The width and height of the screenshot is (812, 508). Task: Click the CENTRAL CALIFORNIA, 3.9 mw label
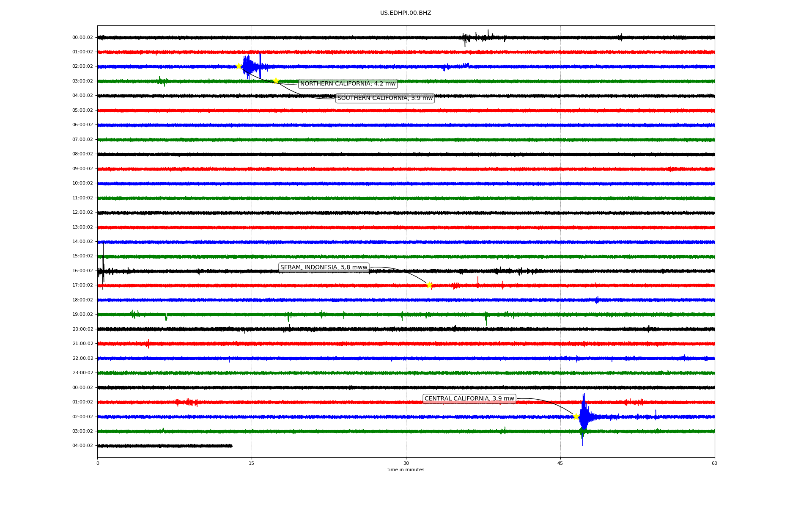(x=469, y=399)
